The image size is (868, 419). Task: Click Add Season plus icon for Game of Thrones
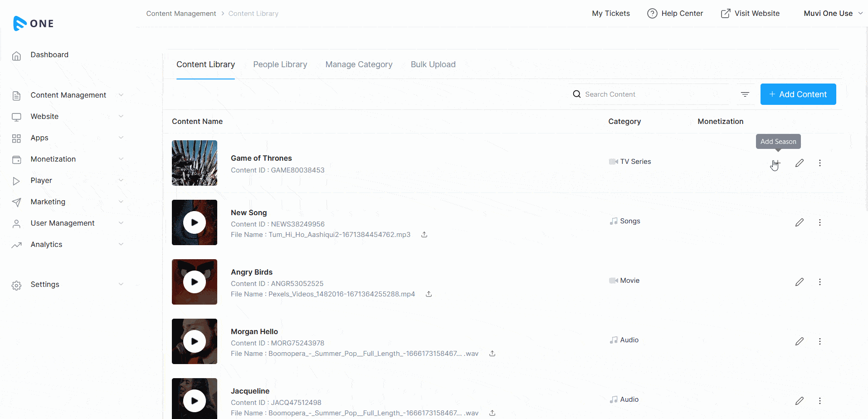[776, 163]
